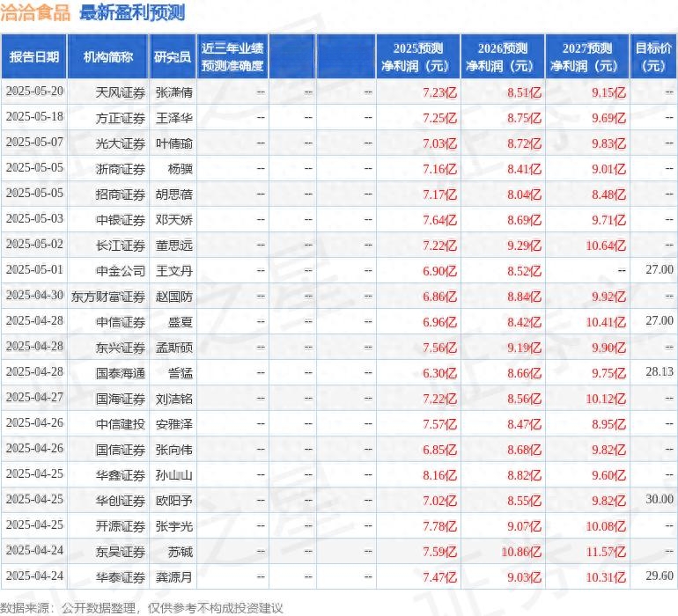Click analyst name 安雅泽
The image size is (678, 616).
173,424
